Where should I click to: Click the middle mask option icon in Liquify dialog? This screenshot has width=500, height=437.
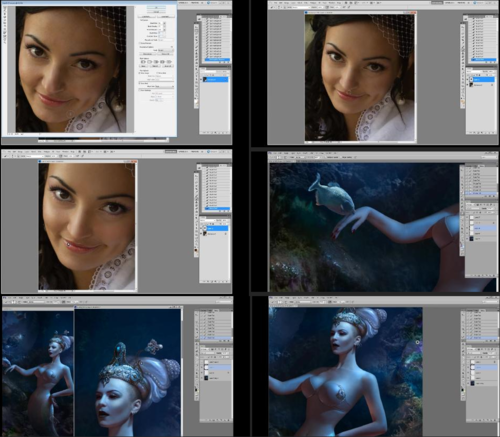click(156, 62)
